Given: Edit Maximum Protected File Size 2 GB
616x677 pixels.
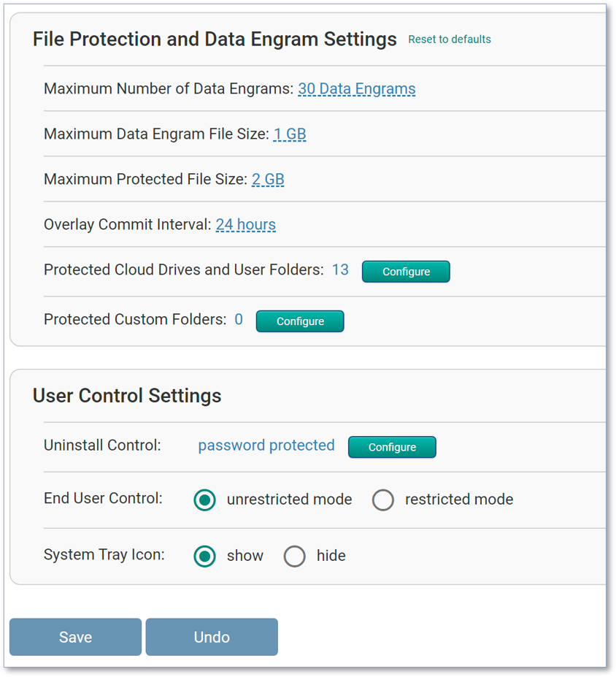Looking at the screenshot, I should [x=268, y=179].
